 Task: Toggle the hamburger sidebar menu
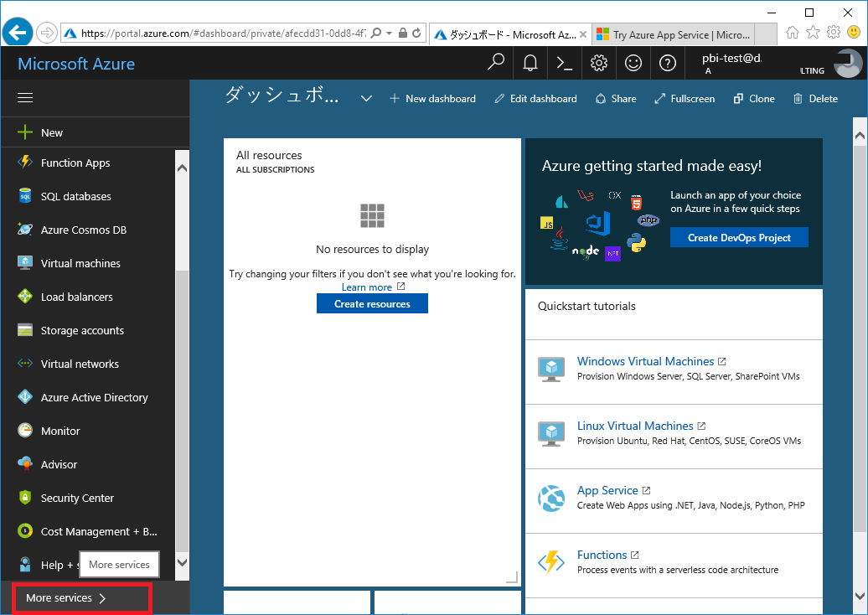pos(25,98)
